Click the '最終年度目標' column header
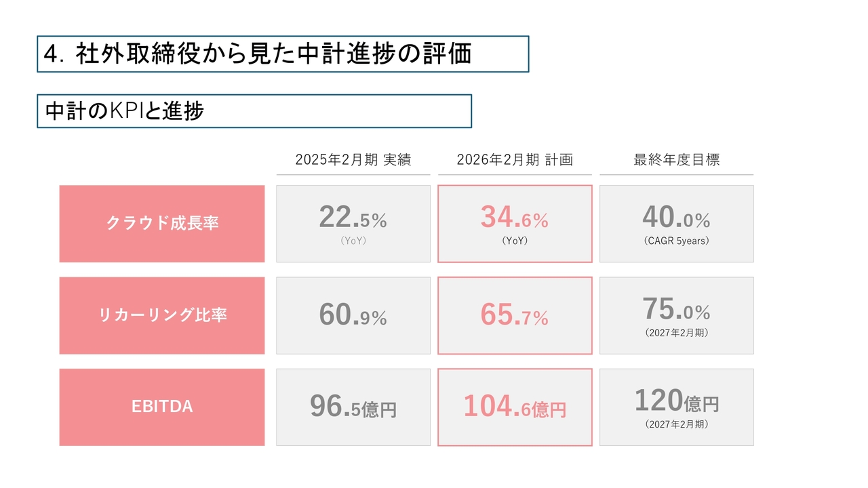868x488 pixels. pyautogui.click(x=676, y=160)
